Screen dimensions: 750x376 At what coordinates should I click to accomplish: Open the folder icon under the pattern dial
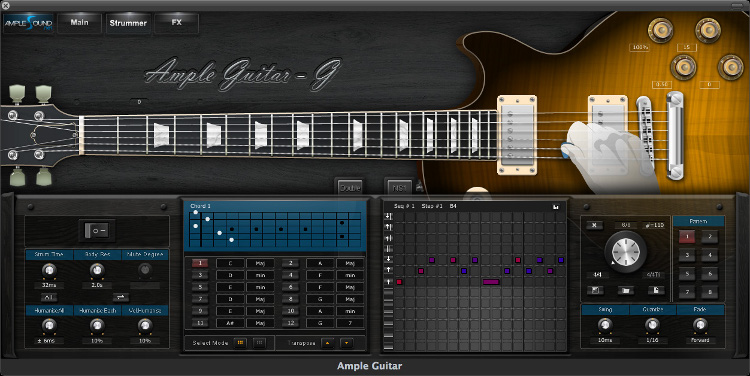coord(626,290)
